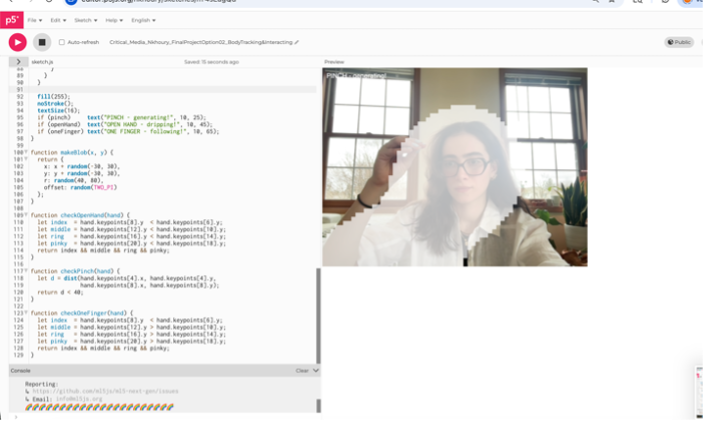The height and width of the screenshot is (424, 705).
Task: Collapse the return block fold arrow at line 101
Action: [26, 159]
